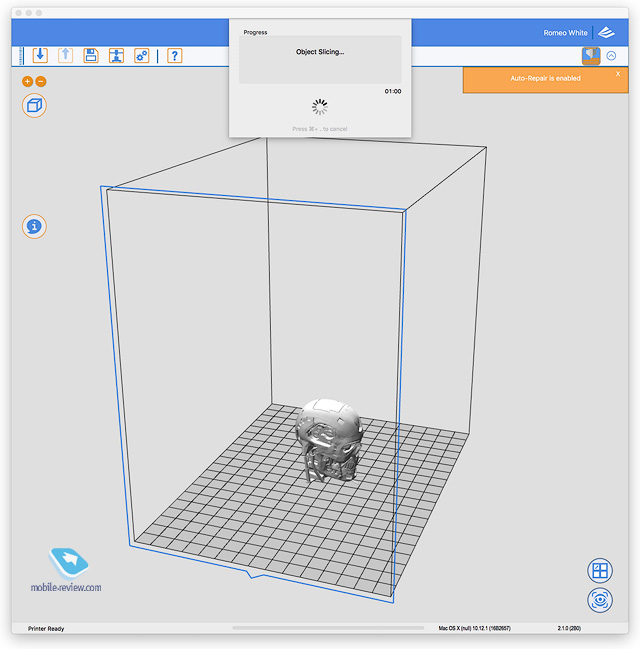The image size is (640, 649).
Task: Click the bottom status progress bar
Action: tap(328, 628)
